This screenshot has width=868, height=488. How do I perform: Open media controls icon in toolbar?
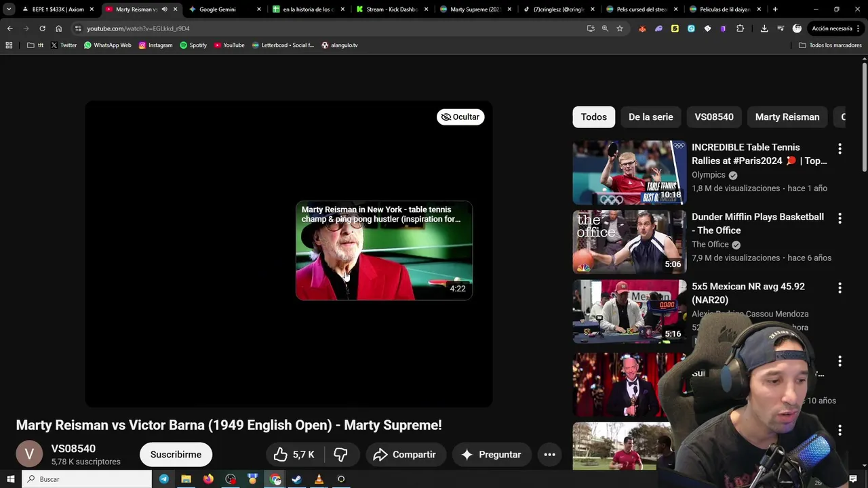click(781, 28)
